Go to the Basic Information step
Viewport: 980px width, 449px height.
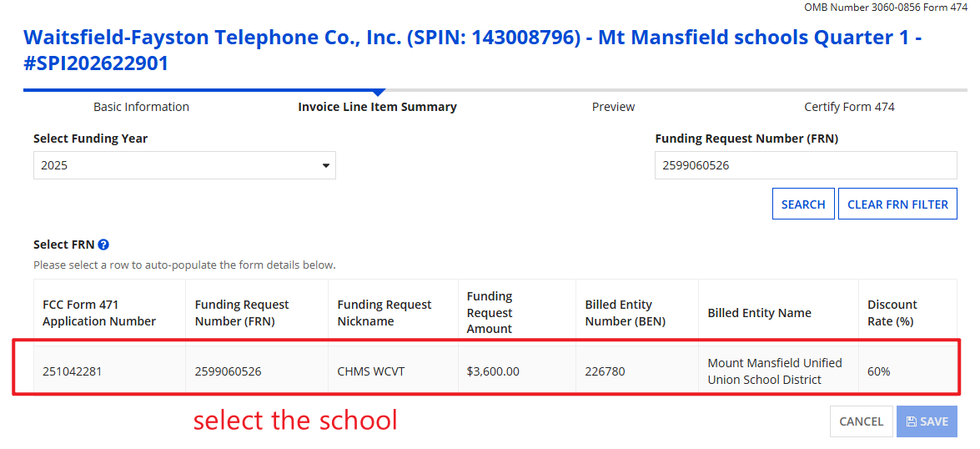(141, 107)
